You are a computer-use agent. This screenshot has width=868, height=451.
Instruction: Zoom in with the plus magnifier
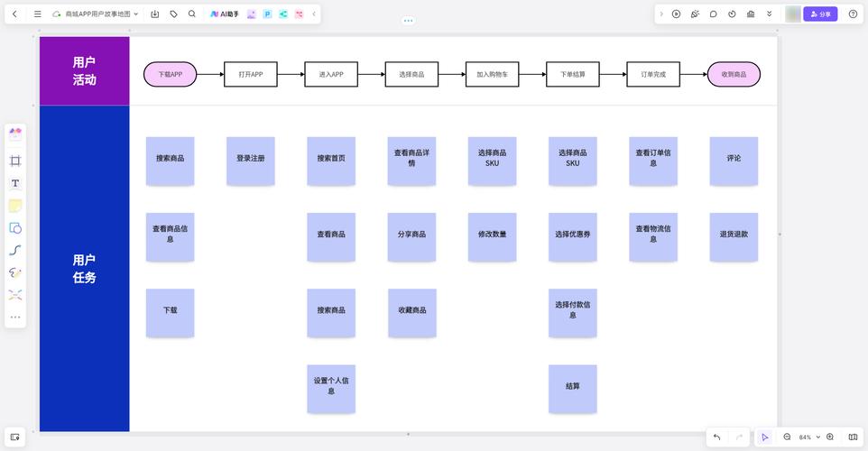(830, 437)
